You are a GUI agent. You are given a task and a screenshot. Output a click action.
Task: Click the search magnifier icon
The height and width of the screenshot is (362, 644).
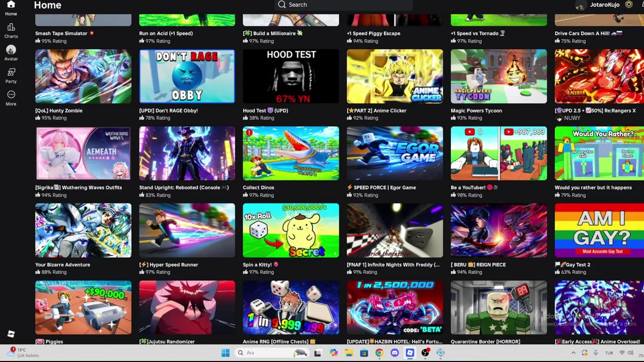282,5
